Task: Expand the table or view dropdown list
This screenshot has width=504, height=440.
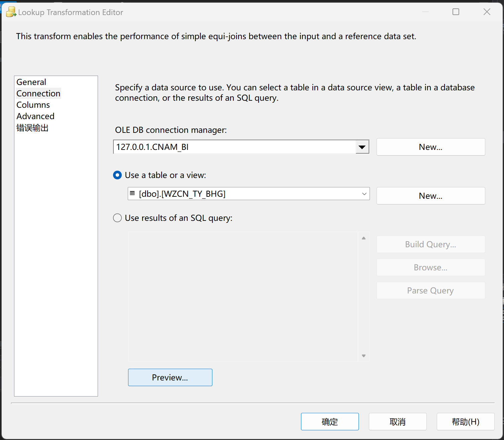Action: (x=364, y=194)
